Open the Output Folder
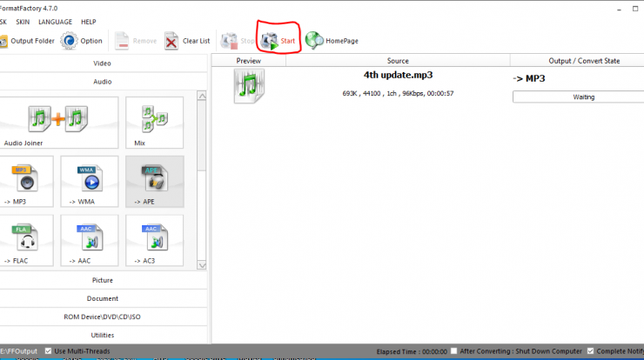 27,41
